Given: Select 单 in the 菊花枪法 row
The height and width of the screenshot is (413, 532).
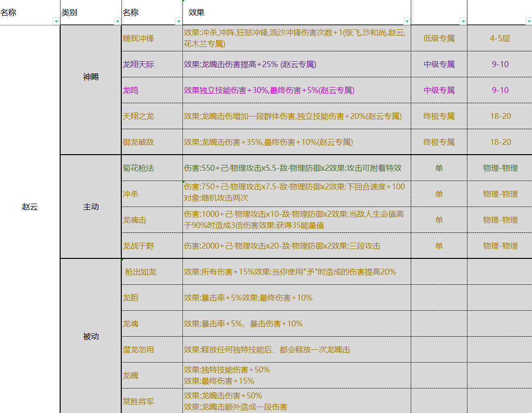Looking at the screenshot, I should [439, 168].
